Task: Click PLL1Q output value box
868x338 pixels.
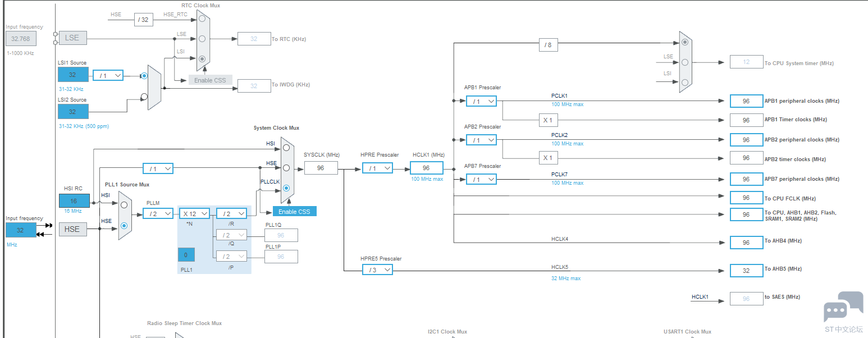Action: (x=281, y=235)
